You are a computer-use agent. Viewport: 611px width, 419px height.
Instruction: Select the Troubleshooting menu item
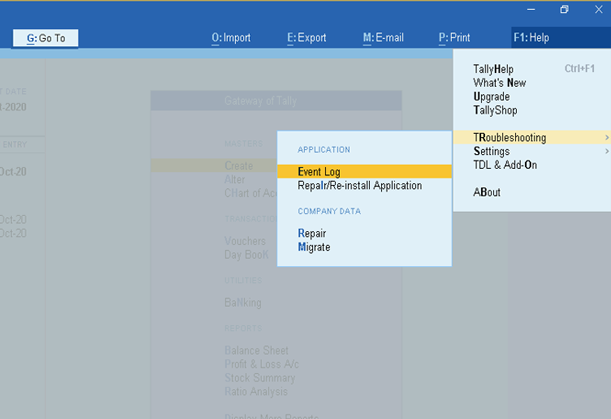[532, 137]
